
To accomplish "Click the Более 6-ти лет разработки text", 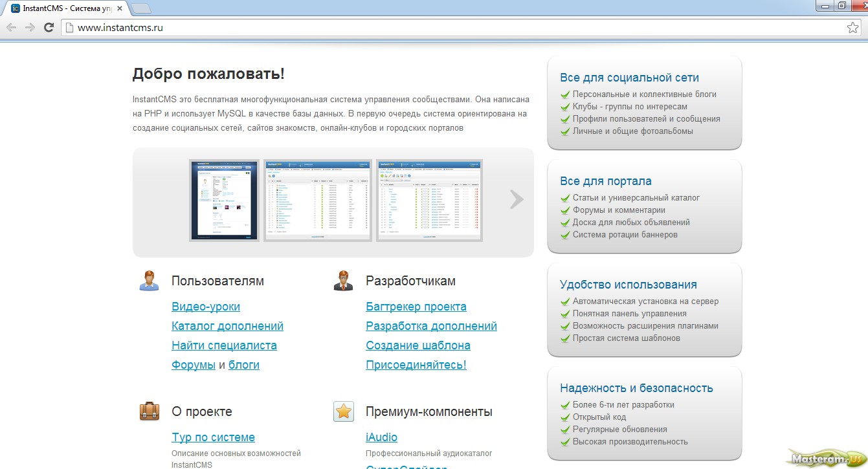I will coord(623,405).
